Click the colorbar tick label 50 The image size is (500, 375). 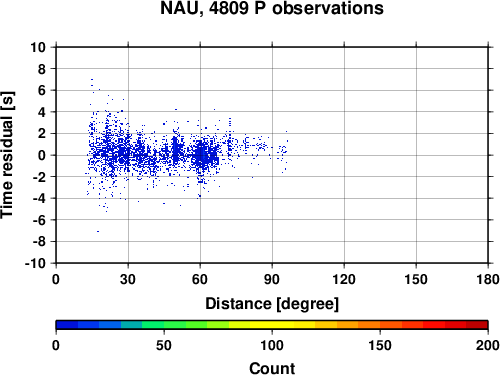point(164,345)
